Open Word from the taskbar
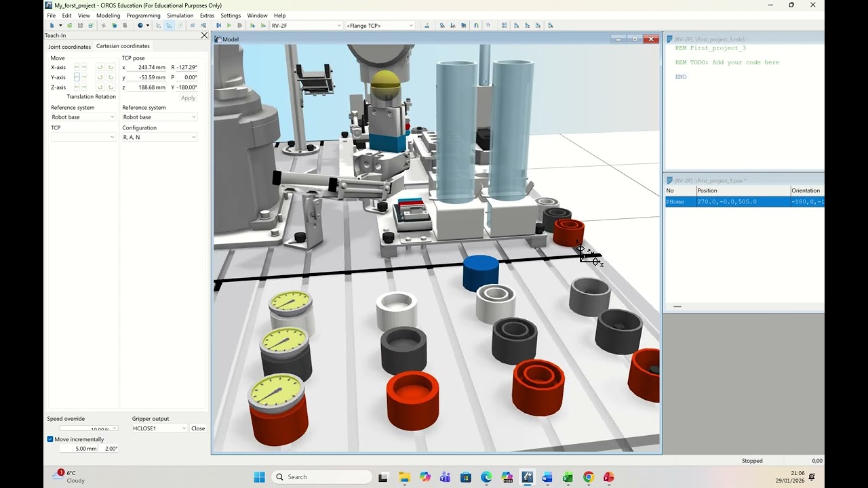This screenshot has width=868, height=488. pyautogui.click(x=547, y=477)
